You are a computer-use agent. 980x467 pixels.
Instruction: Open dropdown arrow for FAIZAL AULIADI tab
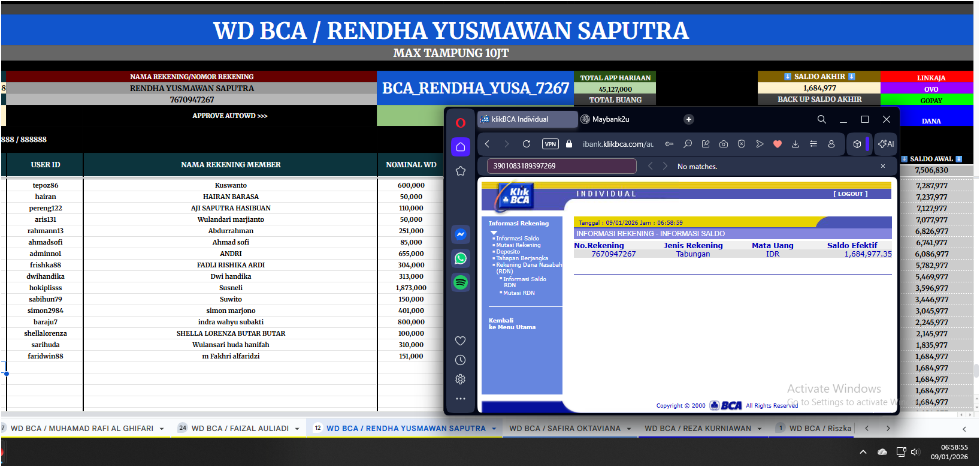click(297, 429)
